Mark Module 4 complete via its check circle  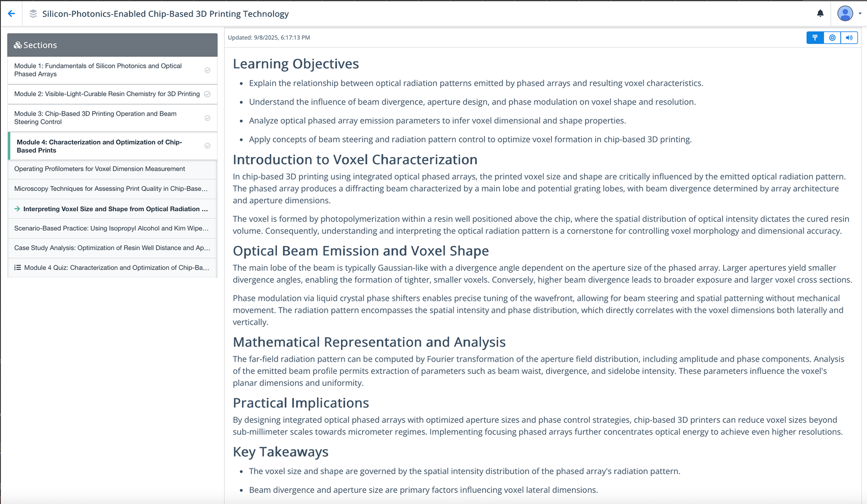pos(208,145)
